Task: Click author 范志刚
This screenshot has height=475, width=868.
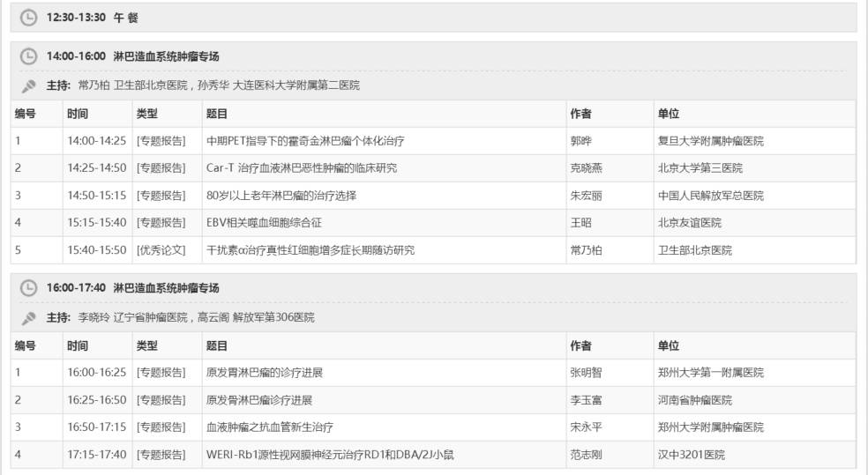Action: (587, 455)
